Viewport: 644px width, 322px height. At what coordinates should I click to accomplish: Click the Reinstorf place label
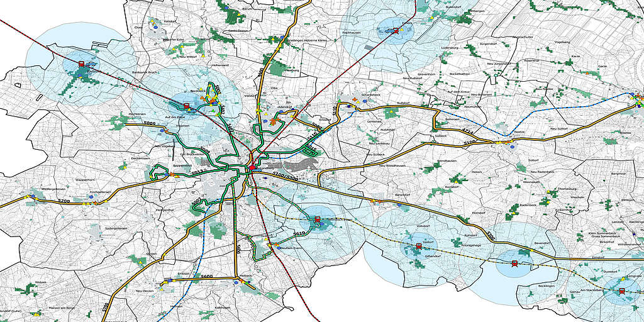click(452, 187)
